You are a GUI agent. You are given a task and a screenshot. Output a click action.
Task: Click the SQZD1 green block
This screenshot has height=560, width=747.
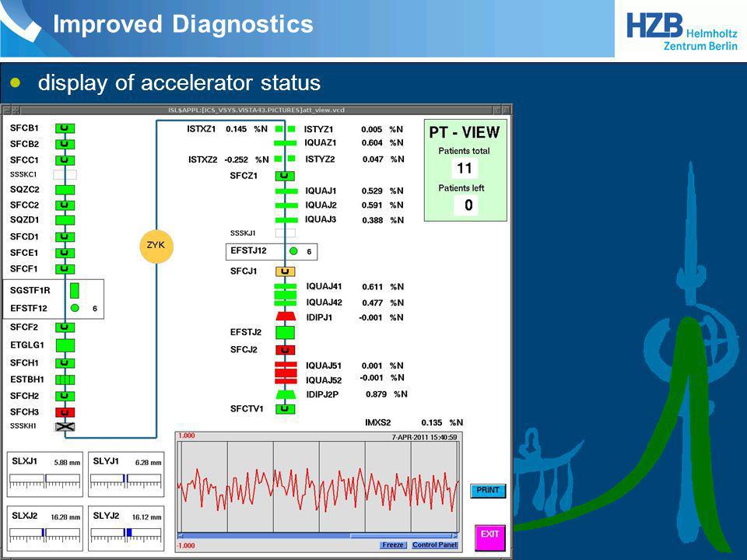[x=65, y=220]
